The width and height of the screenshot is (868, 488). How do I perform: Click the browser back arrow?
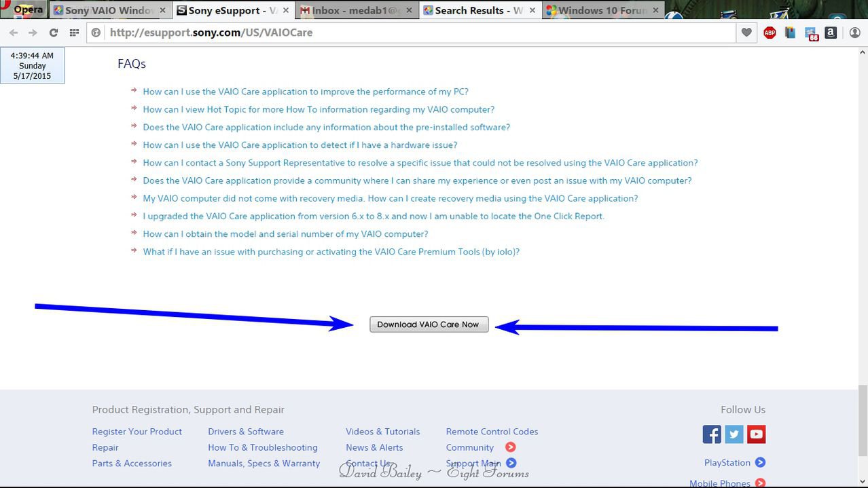click(x=14, y=33)
